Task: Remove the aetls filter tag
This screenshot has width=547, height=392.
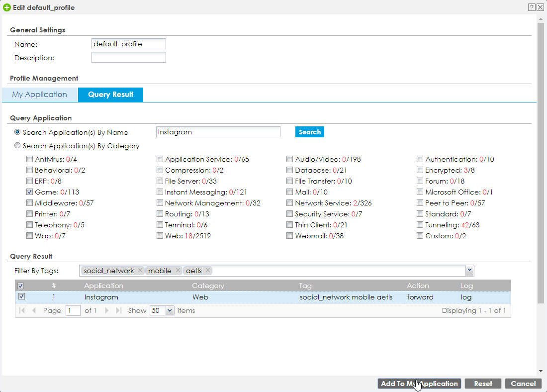Action: coord(207,271)
